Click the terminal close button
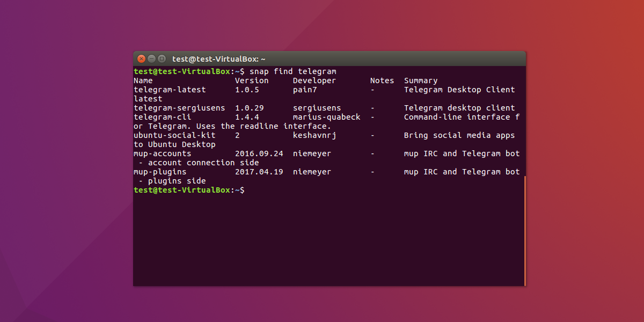 [141, 59]
